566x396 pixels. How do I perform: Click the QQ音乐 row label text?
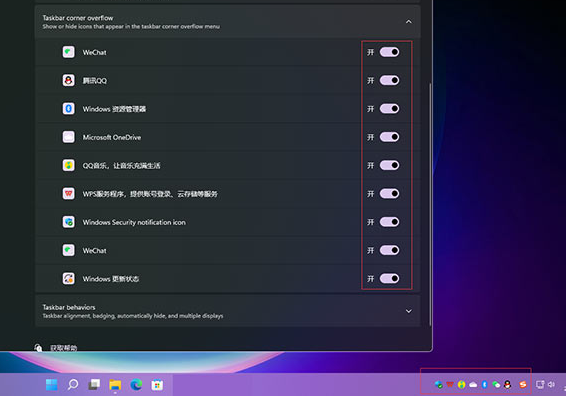(121, 166)
